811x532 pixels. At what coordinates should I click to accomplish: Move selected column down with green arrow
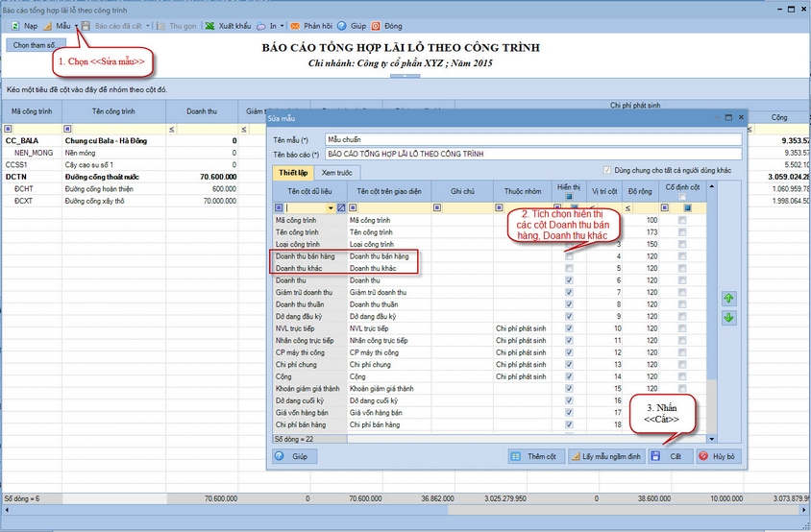tap(728, 318)
